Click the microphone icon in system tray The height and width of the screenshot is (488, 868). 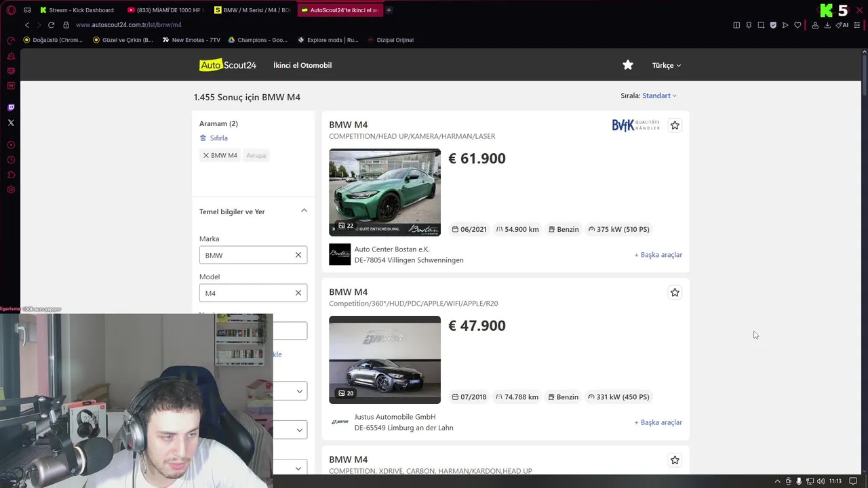(799, 481)
